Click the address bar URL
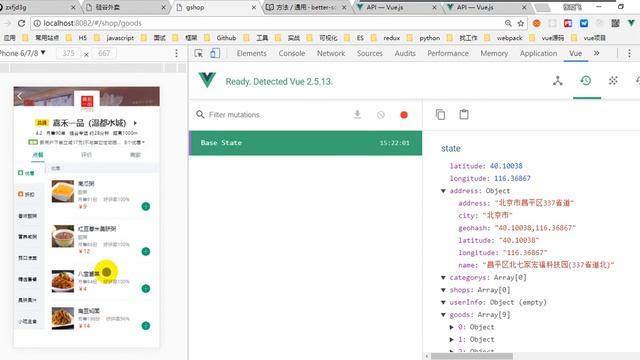This screenshot has width=640, height=360. click(92, 23)
